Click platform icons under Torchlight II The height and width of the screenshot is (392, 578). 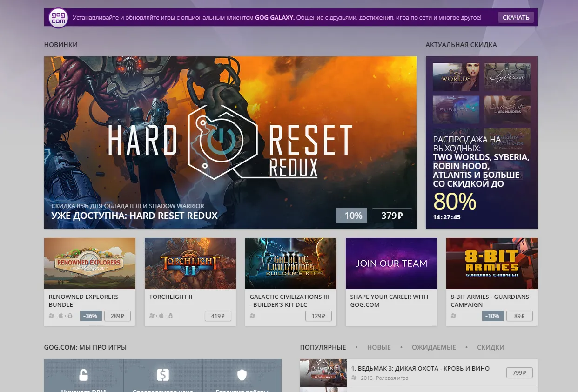[161, 316]
